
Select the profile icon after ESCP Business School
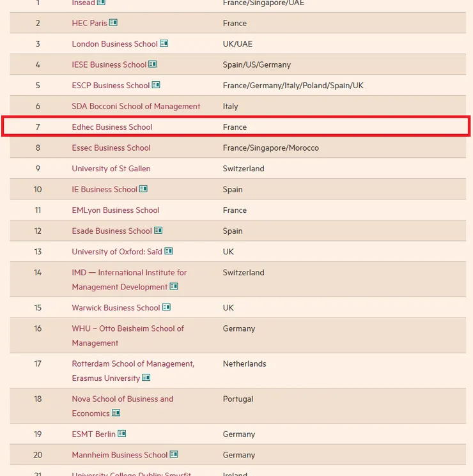(x=156, y=85)
